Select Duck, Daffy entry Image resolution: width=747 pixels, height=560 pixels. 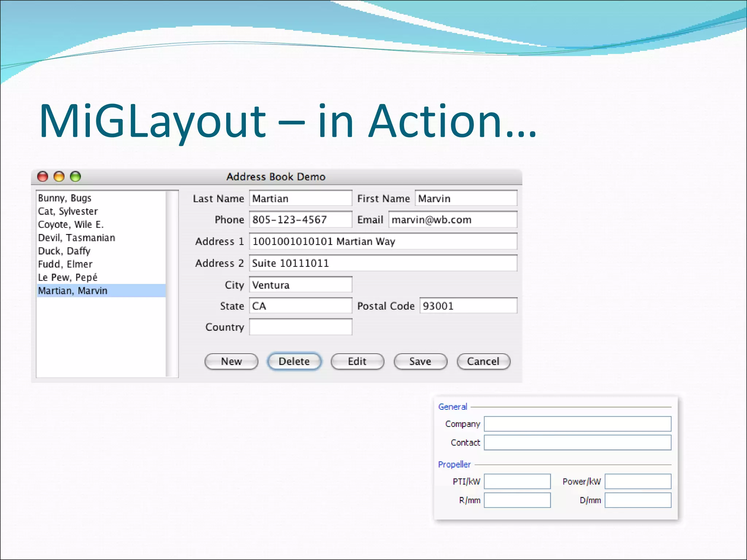(101, 251)
